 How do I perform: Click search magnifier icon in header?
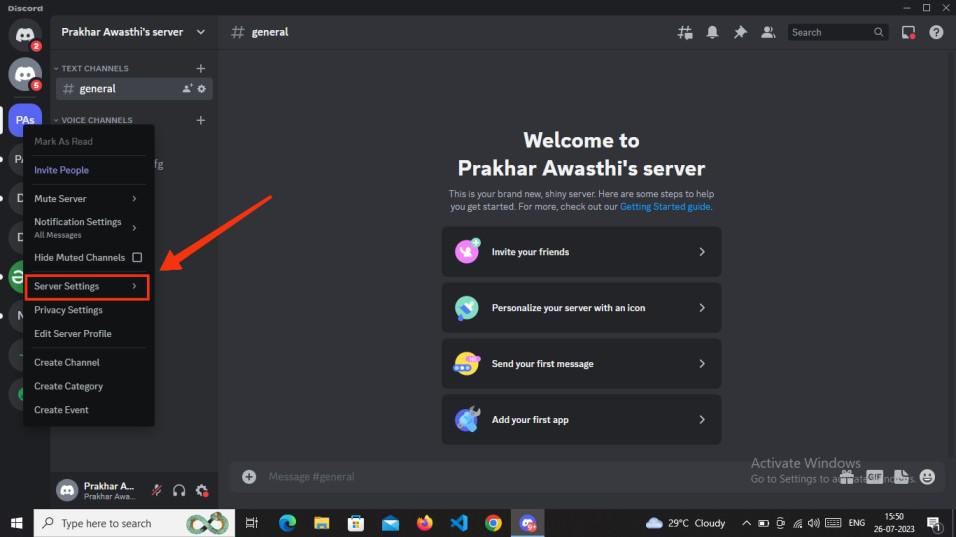coord(878,32)
